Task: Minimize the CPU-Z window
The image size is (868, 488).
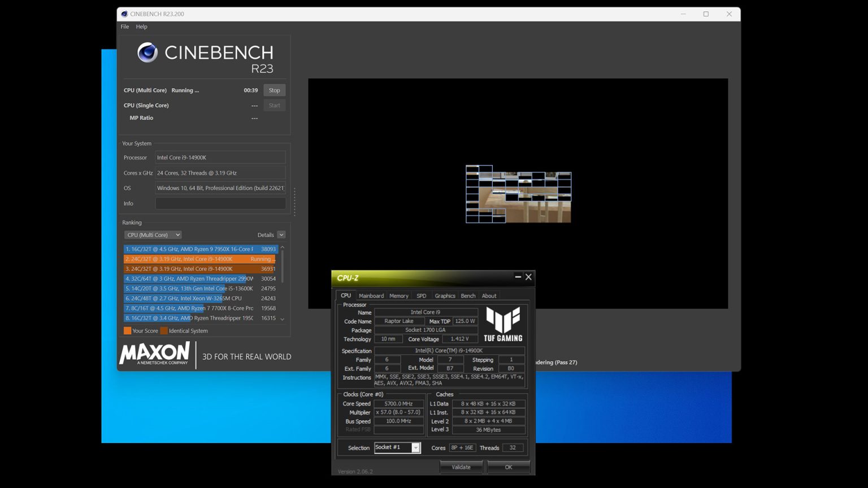Action: [518, 277]
